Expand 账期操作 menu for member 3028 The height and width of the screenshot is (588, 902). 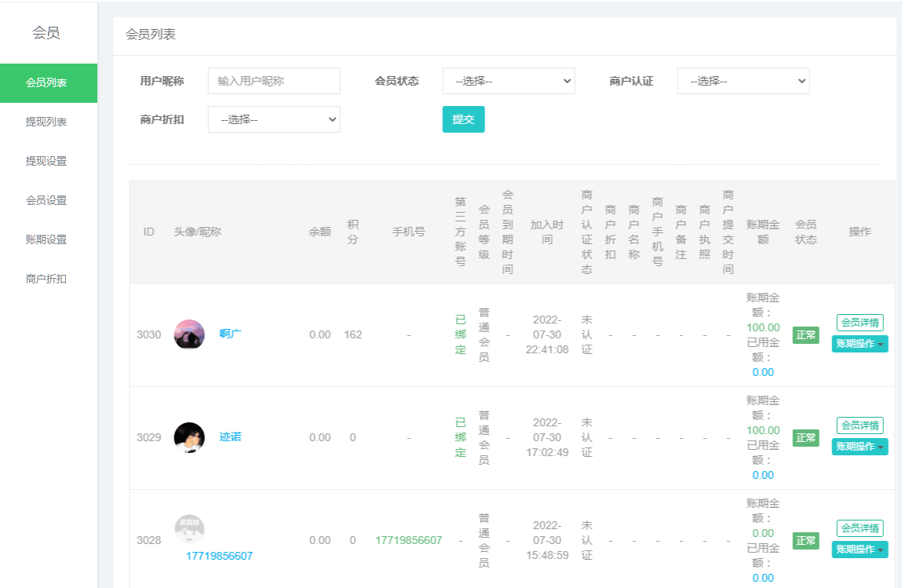[860, 550]
